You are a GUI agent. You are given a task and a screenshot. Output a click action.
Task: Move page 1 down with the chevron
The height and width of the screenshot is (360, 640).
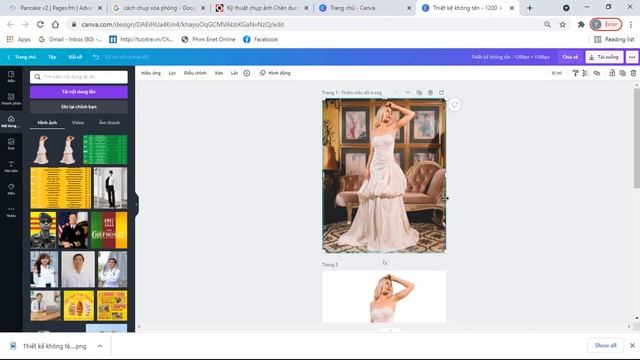pyautogui.click(x=408, y=93)
